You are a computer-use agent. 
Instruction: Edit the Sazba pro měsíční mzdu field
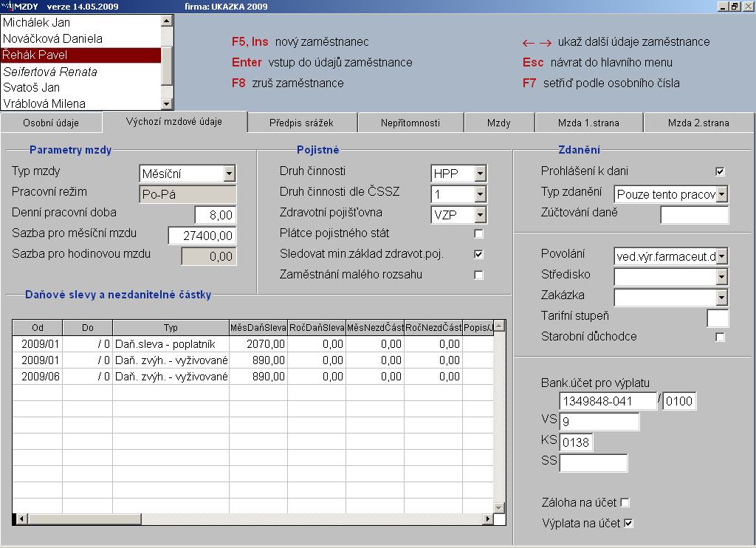[x=202, y=236]
